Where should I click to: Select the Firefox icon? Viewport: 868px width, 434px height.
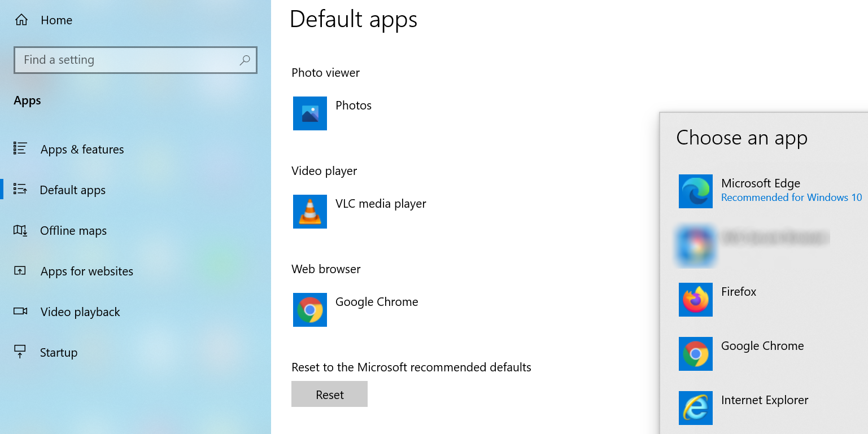pyautogui.click(x=695, y=300)
